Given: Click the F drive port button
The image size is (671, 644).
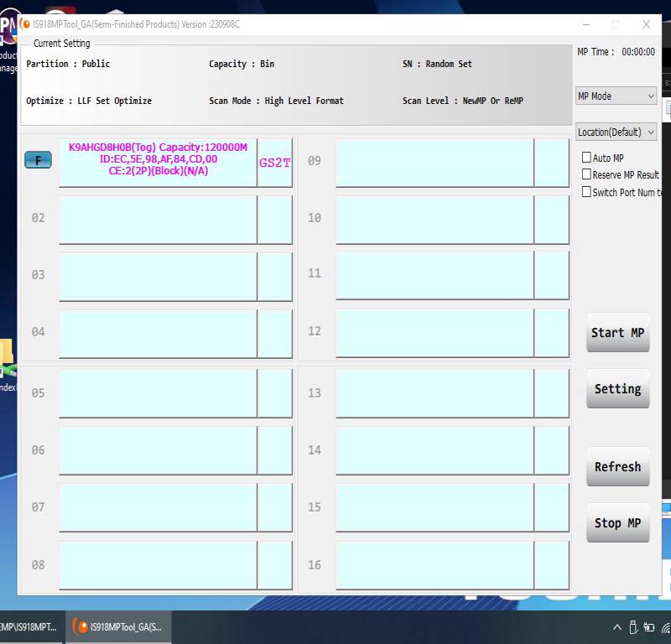Looking at the screenshot, I should coord(38,160).
